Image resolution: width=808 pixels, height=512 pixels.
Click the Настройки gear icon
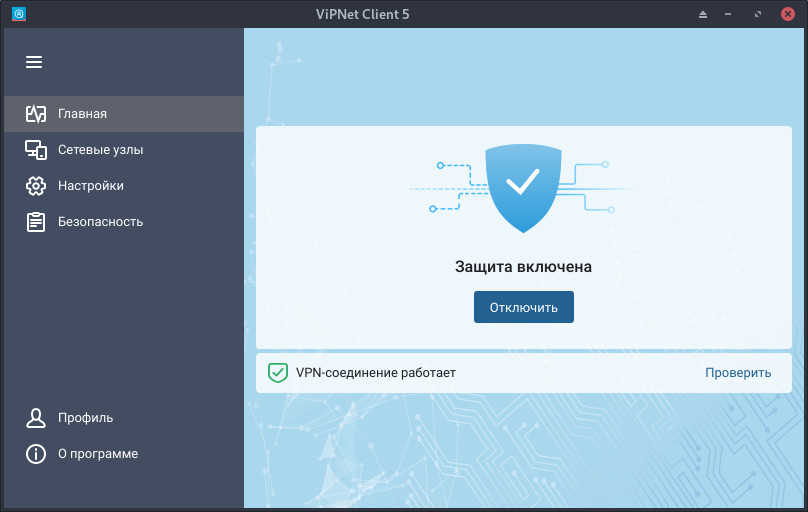[36, 186]
